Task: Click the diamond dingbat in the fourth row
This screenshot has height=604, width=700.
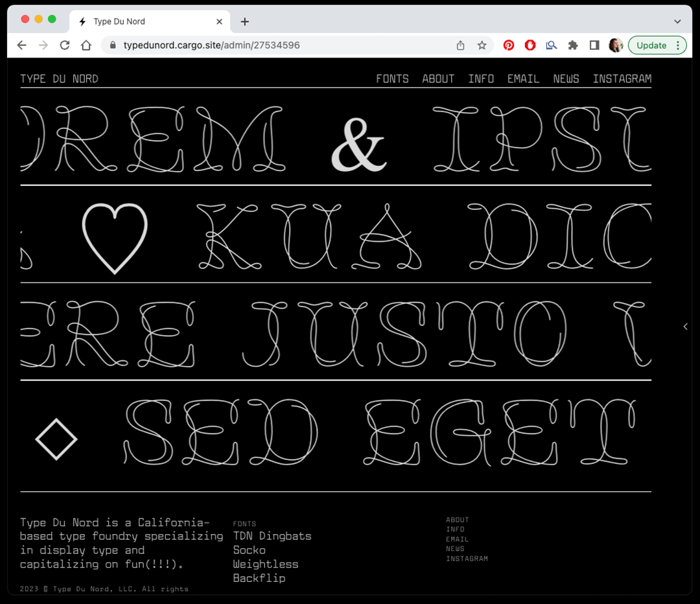Action: pyautogui.click(x=56, y=439)
